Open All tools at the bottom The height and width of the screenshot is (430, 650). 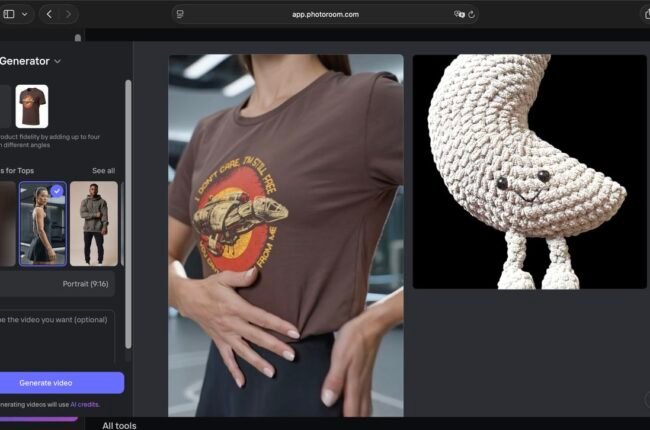[x=119, y=425]
